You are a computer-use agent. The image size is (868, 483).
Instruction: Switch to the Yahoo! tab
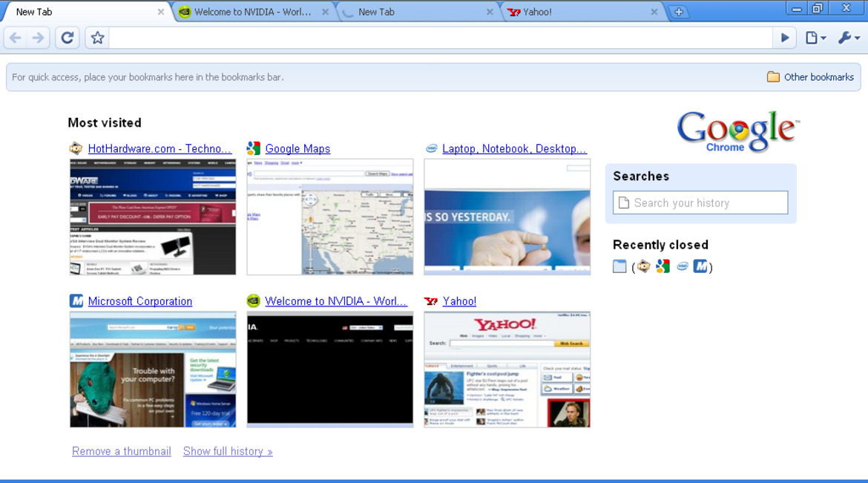coord(581,12)
